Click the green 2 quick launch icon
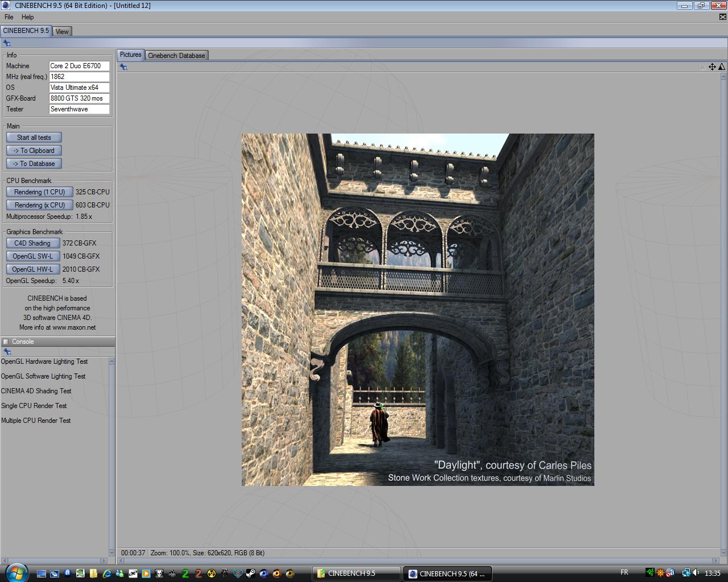The height and width of the screenshot is (582, 728). (x=185, y=573)
